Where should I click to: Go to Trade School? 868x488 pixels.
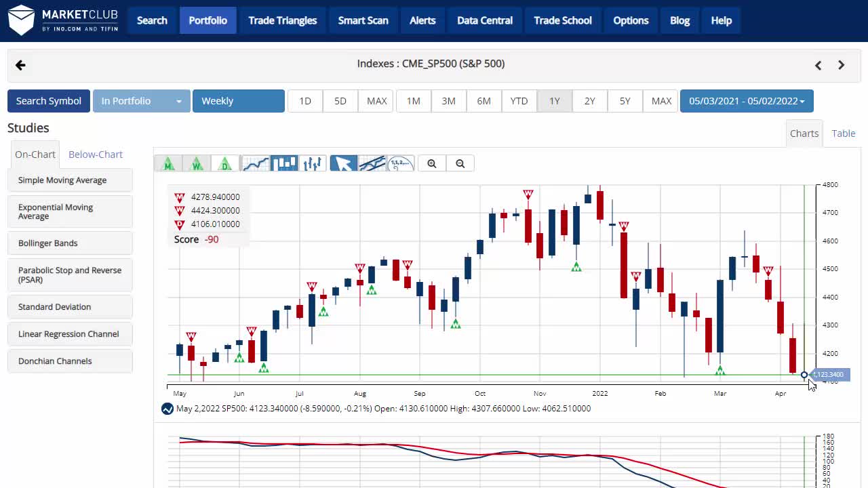click(563, 20)
